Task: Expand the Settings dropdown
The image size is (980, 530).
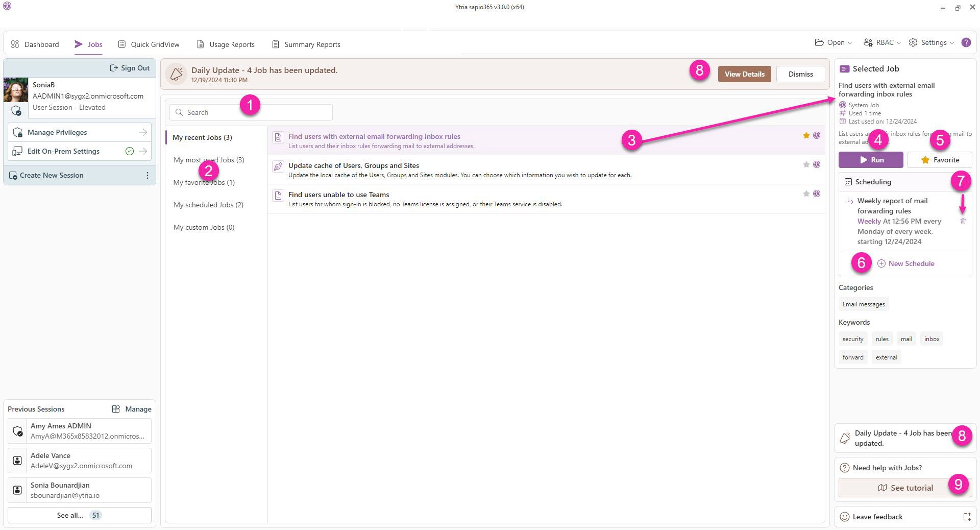Action: (x=931, y=43)
